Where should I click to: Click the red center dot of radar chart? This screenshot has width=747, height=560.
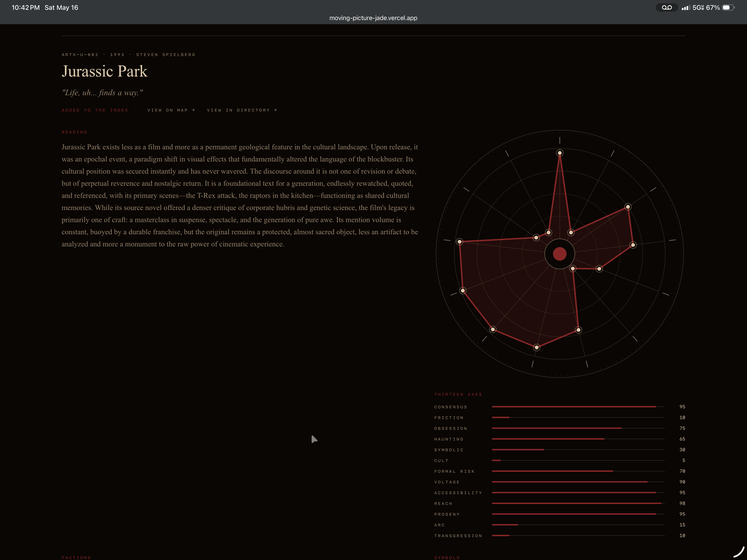click(560, 254)
